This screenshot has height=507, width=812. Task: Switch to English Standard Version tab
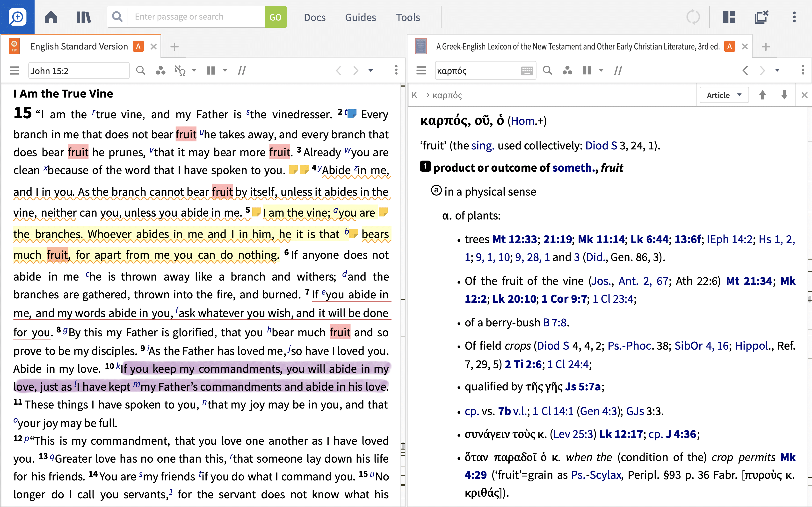[x=79, y=46]
